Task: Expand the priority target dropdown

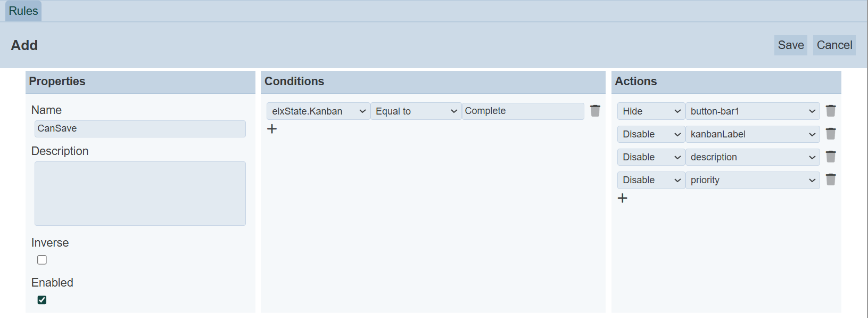Action: tap(752, 180)
